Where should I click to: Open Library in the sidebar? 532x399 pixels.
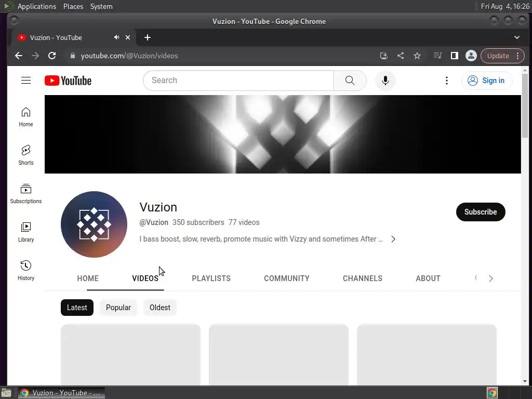pos(26,232)
